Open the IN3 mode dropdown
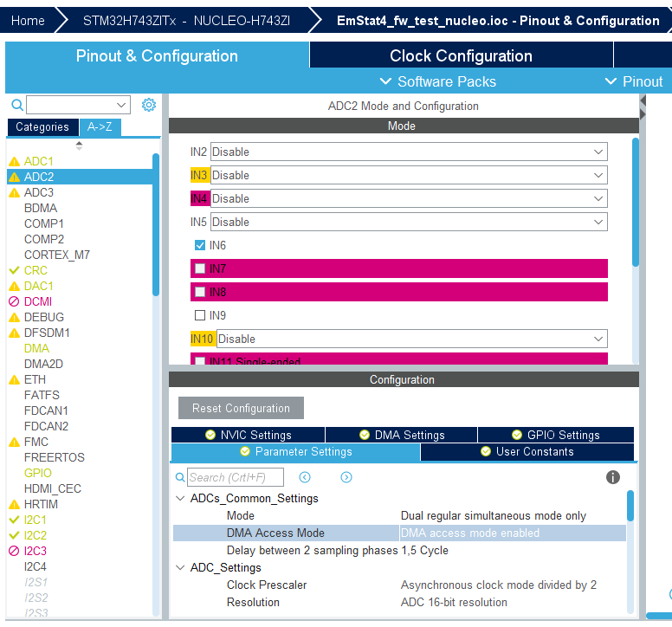The width and height of the screenshot is (672, 627). pyautogui.click(x=409, y=175)
